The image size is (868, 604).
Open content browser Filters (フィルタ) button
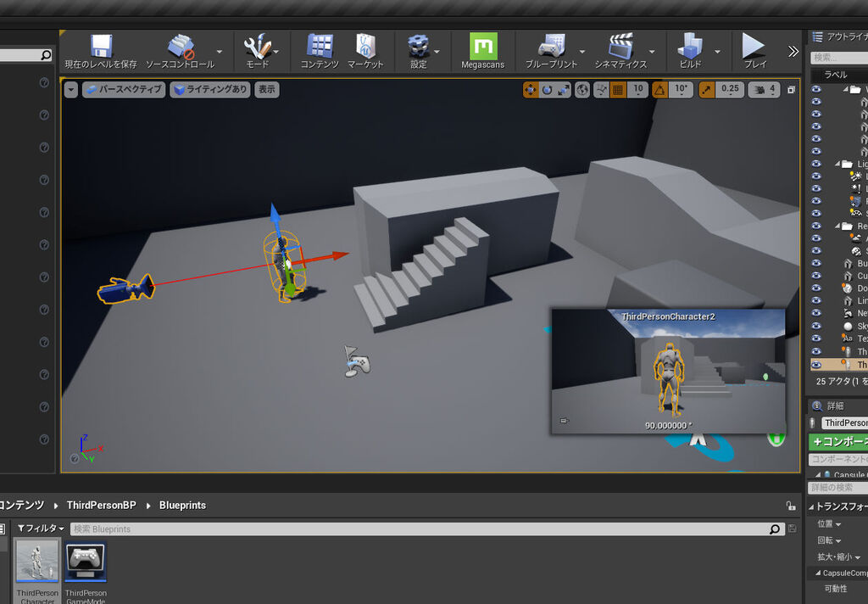click(41, 528)
